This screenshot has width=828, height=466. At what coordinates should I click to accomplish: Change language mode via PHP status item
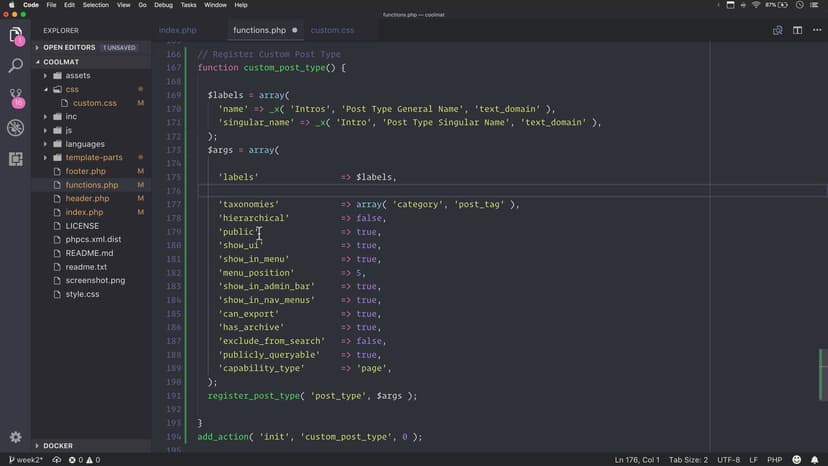773,460
